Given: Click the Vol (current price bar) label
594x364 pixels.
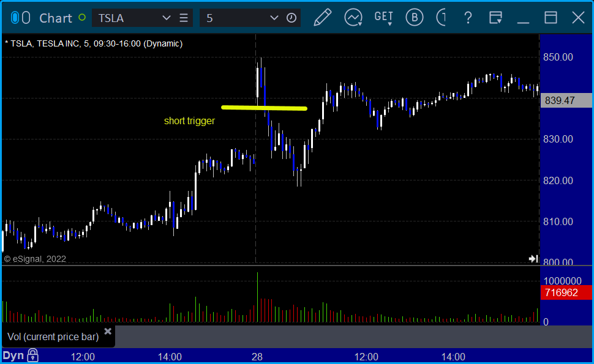Looking at the screenshot, I should 53,336.
